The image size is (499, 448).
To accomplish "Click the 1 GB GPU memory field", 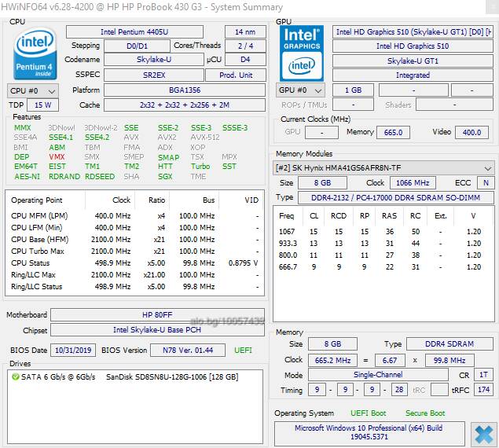I will click(x=354, y=90).
